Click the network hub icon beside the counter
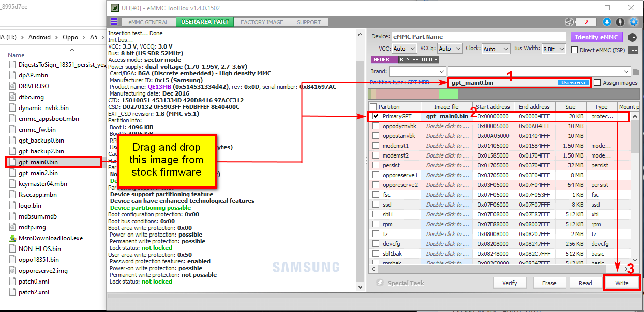644x312 pixels. point(570,22)
